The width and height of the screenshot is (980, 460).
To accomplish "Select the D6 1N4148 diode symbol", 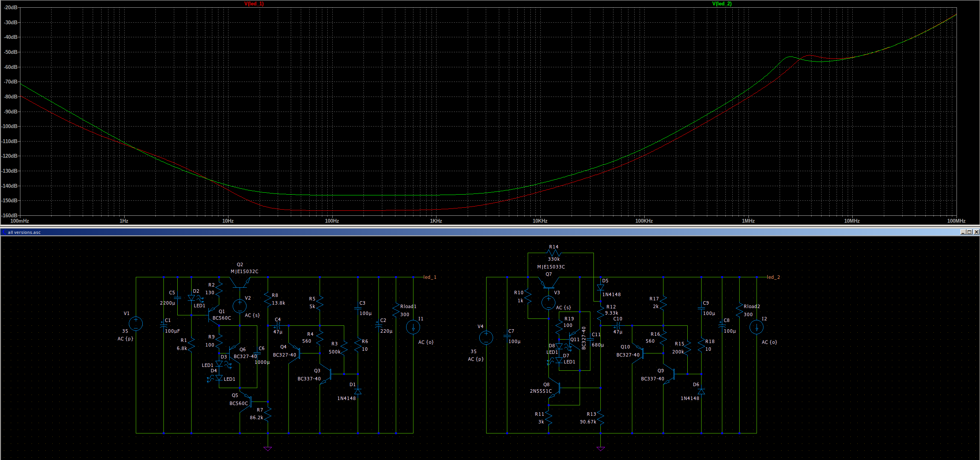I will click(x=702, y=392).
